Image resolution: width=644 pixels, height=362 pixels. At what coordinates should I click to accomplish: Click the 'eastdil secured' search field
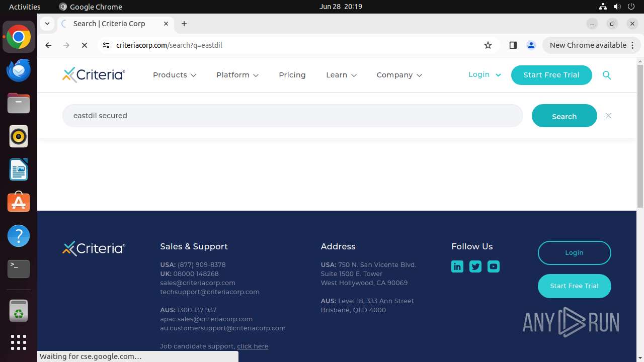click(293, 116)
